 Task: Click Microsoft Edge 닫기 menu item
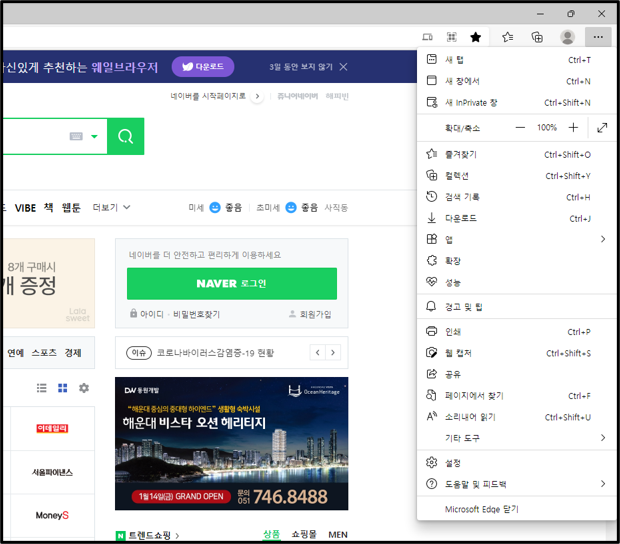(516, 509)
